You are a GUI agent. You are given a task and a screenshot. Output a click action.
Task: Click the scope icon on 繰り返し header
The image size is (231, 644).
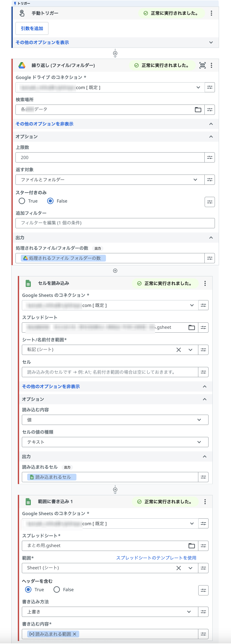pyautogui.click(x=202, y=66)
